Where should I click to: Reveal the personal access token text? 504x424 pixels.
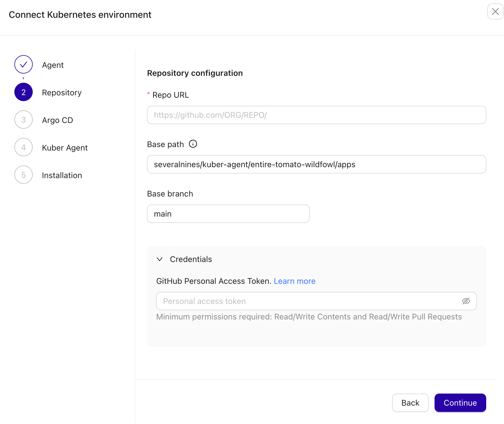coord(466,301)
